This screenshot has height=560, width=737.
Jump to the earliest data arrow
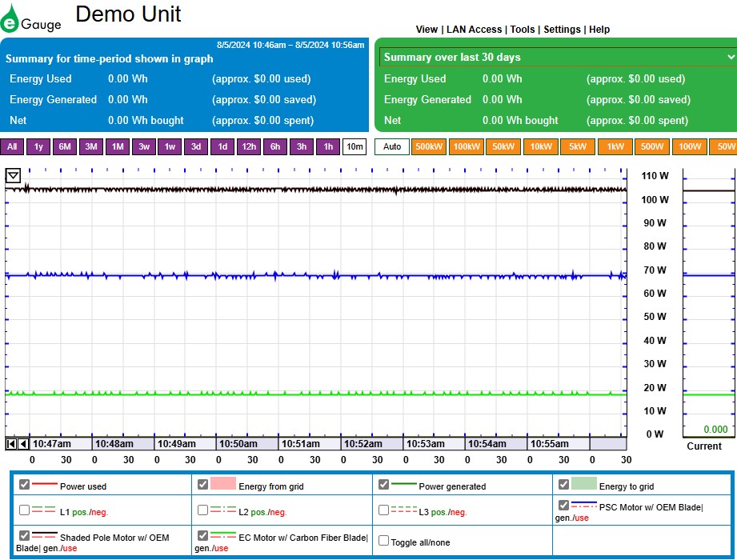tap(11, 444)
